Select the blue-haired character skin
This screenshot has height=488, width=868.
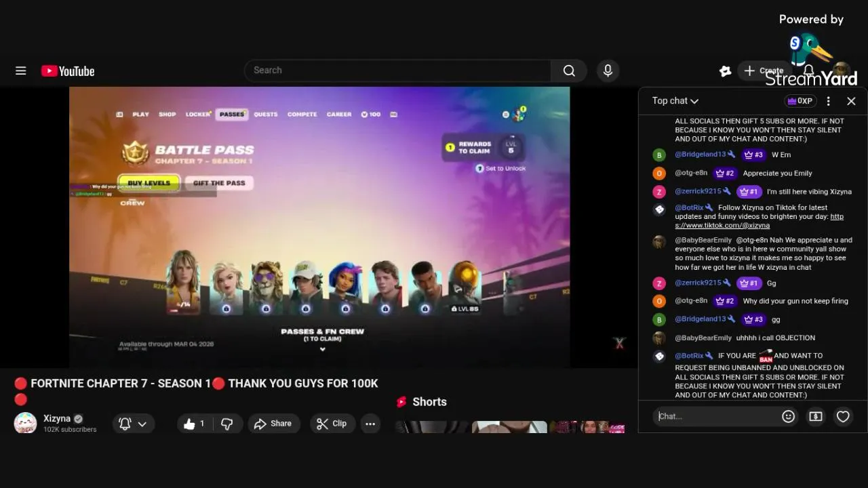(346, 287)
